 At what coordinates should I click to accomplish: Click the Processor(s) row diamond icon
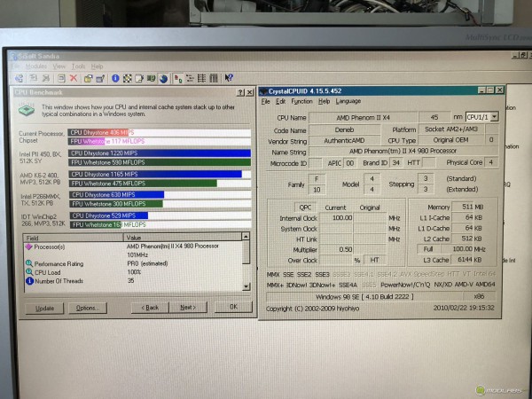tap(28, 246)
